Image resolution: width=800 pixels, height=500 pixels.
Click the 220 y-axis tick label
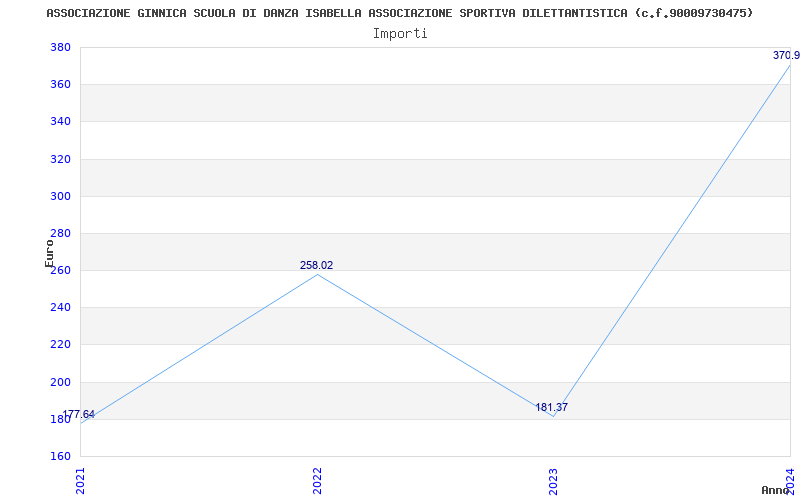click(x=60, y=345)
